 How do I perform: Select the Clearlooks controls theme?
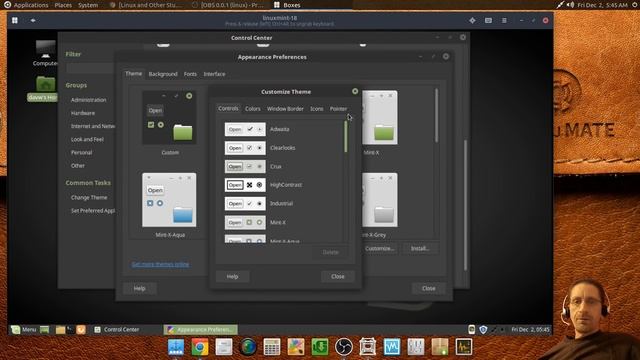pyautogui.click(x=283, y=148)
